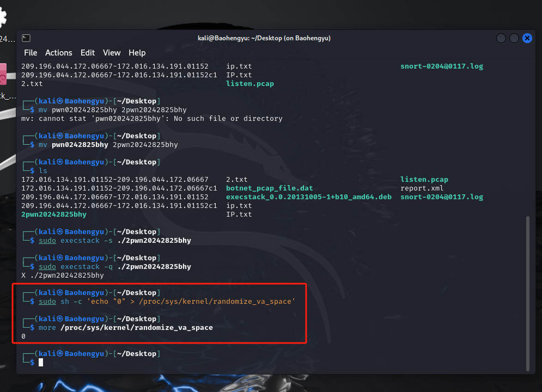This screenshot has width=542, height=392.
Task: Click '172.016.134.191.01152-209.196.044.172.06667c1' file name
Action: pyautogui.click(x=119, y=188)
